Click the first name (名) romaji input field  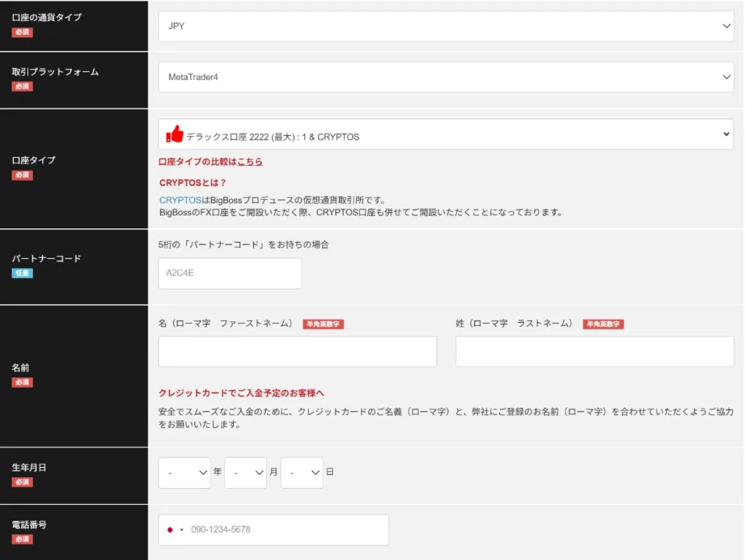[298, 351]
